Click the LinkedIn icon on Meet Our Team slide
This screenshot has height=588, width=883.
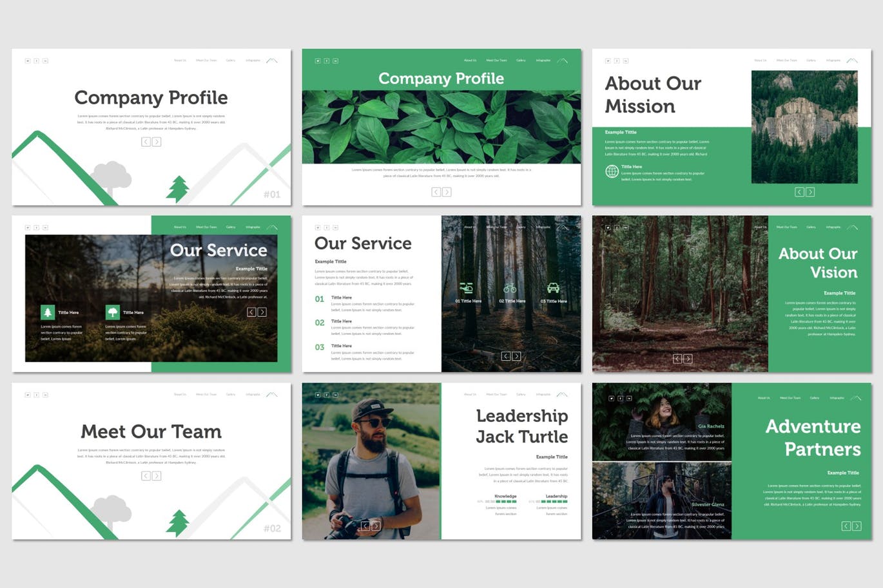point(45,395)
